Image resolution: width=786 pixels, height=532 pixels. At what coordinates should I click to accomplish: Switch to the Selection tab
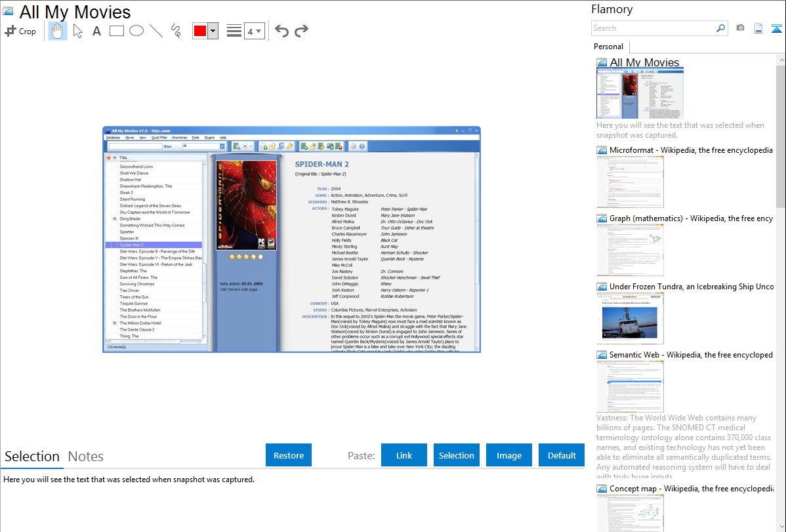coord(32,457)
